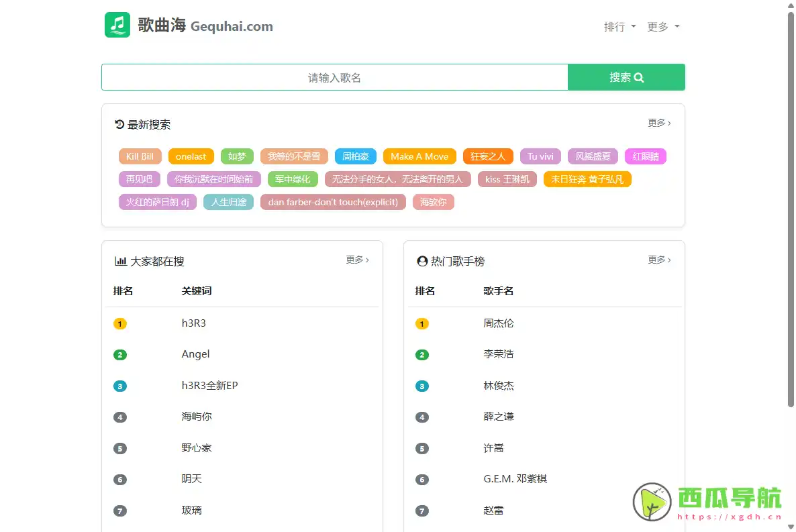This screenshot has height=532, width=796.
Task: Open singer 薛之谦
Action: [x=499, y=417]
